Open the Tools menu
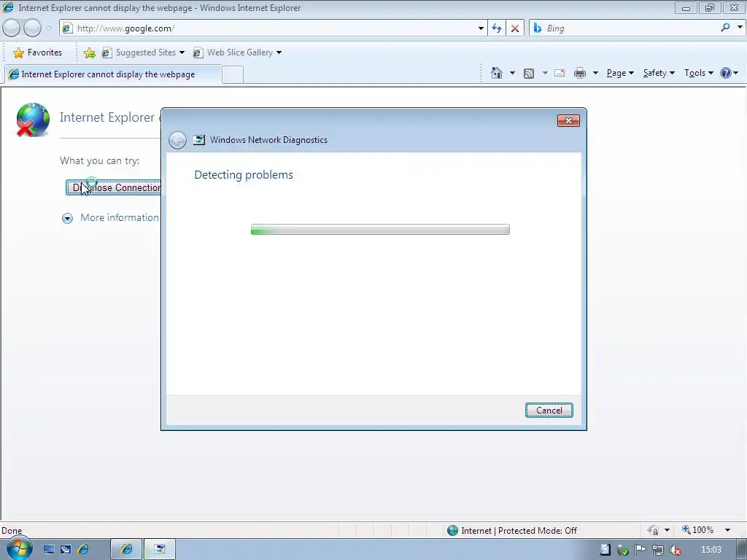Image resolution: width=747 pixels, height=560 pixels. [698, 73]
